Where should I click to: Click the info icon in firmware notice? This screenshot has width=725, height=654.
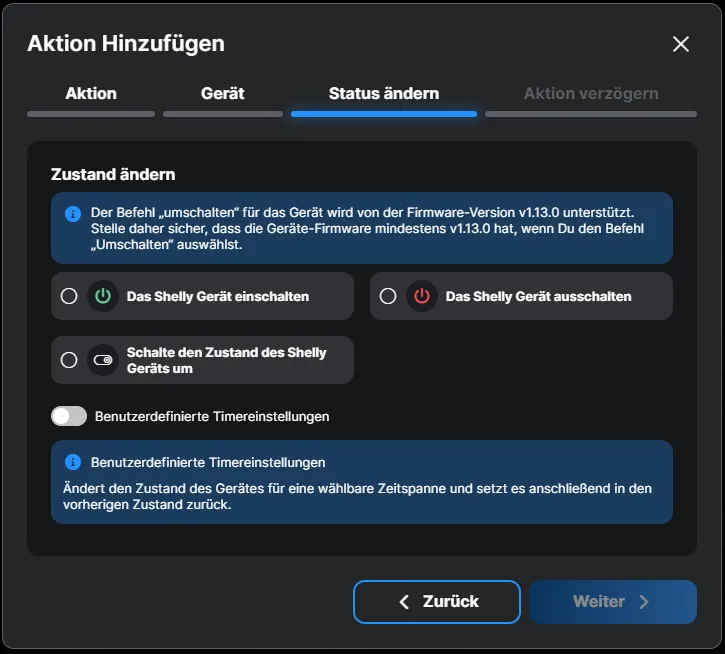click(72, 214)
